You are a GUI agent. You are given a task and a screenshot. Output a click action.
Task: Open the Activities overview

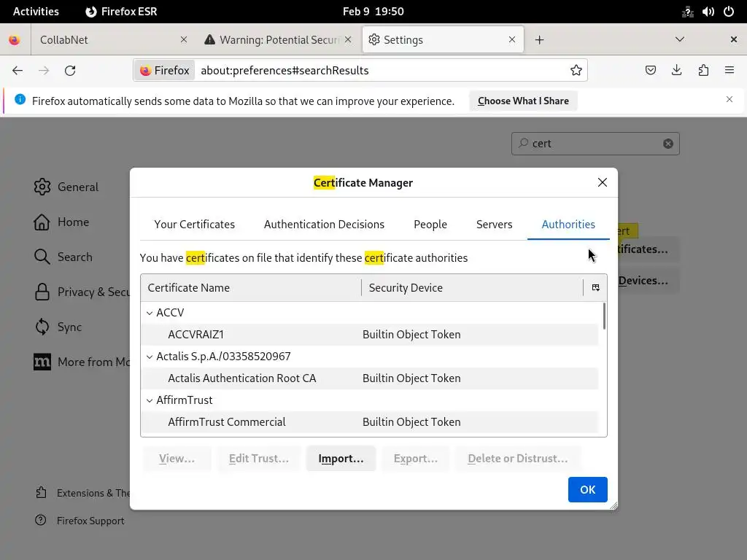tap(36, 12)
